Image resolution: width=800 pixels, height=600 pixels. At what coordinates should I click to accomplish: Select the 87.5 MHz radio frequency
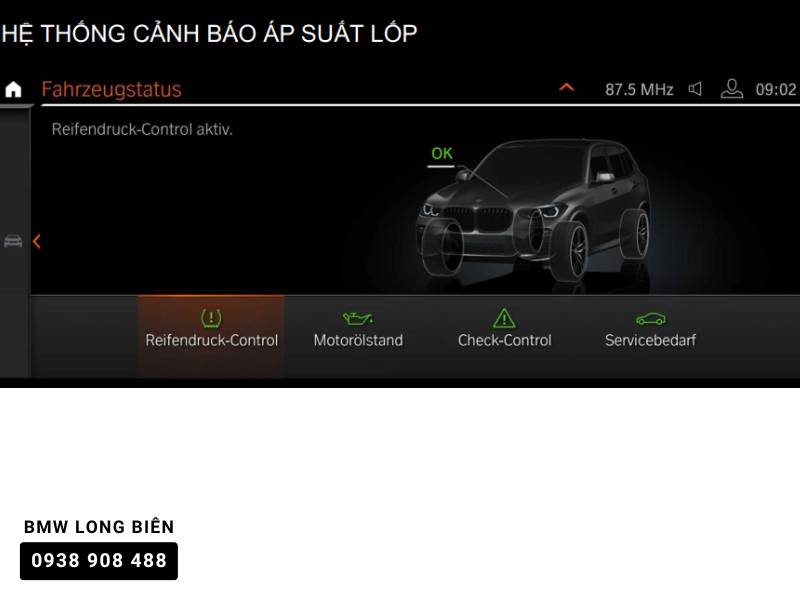[639, 90]
